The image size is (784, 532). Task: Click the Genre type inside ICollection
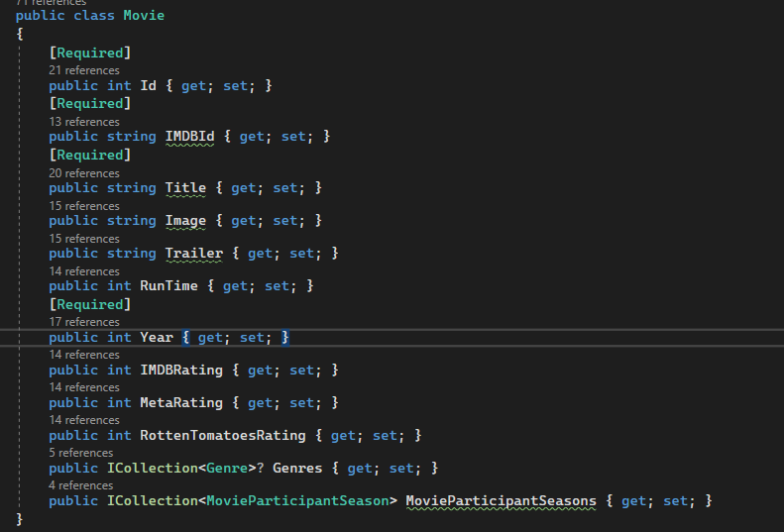tap(227, 468)
